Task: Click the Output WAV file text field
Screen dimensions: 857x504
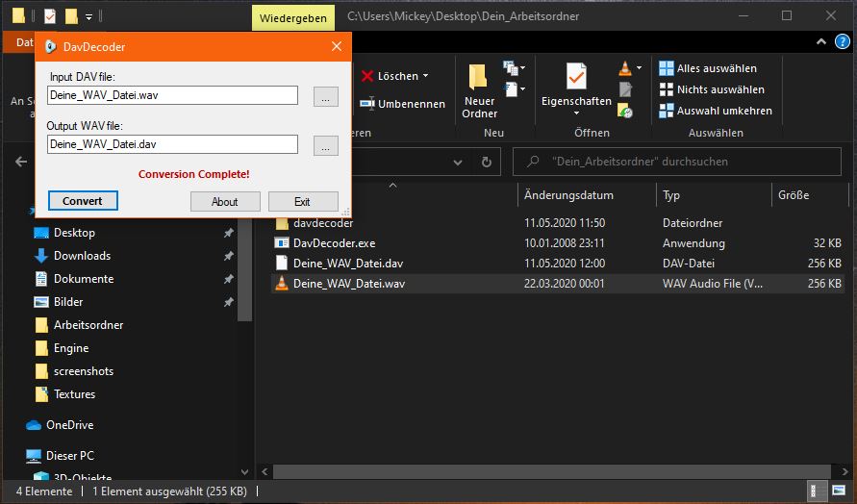Action: tap(172, 144)
